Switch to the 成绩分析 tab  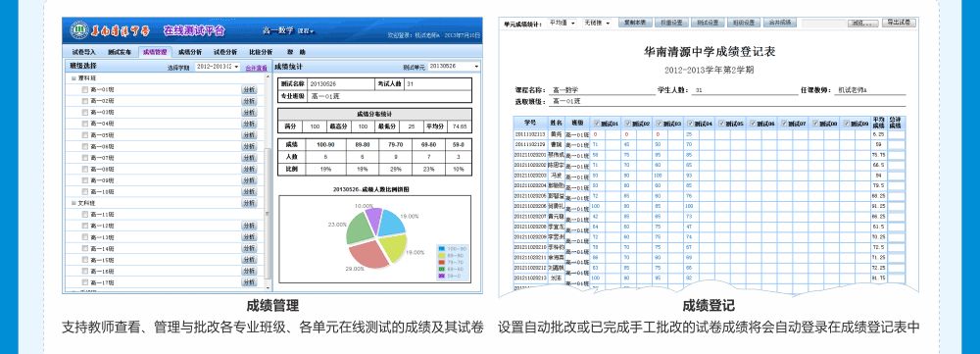tap(188, 52)
